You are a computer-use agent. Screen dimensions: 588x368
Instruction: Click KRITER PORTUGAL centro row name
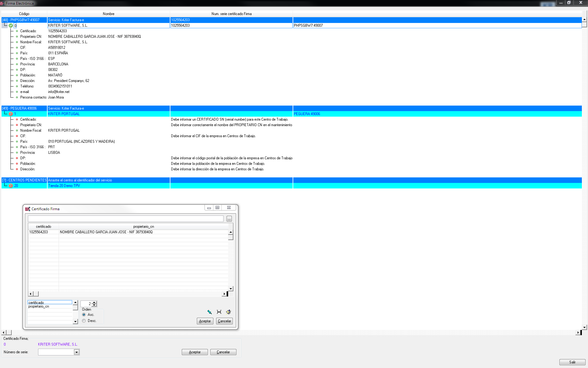tap(64, 114)
